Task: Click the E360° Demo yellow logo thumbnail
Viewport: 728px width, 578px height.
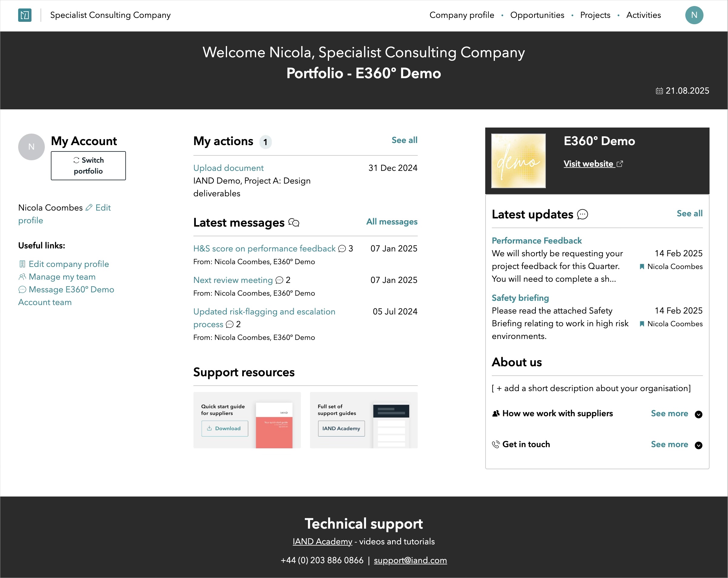Action: [x=518, y=161]
